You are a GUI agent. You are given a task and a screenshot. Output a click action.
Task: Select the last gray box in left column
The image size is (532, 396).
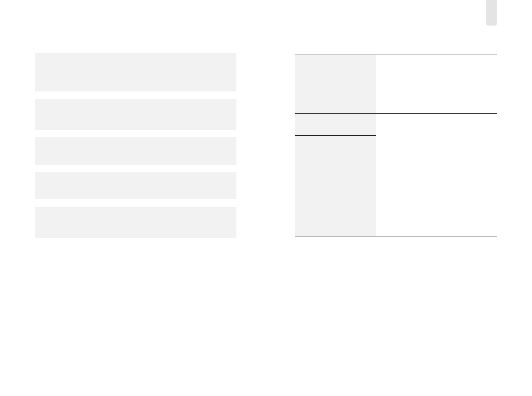[x=136, y=222]
